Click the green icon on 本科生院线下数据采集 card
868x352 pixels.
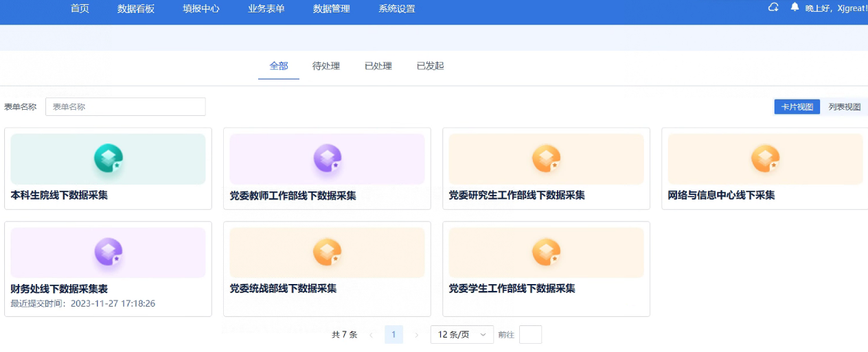(108, 159)
